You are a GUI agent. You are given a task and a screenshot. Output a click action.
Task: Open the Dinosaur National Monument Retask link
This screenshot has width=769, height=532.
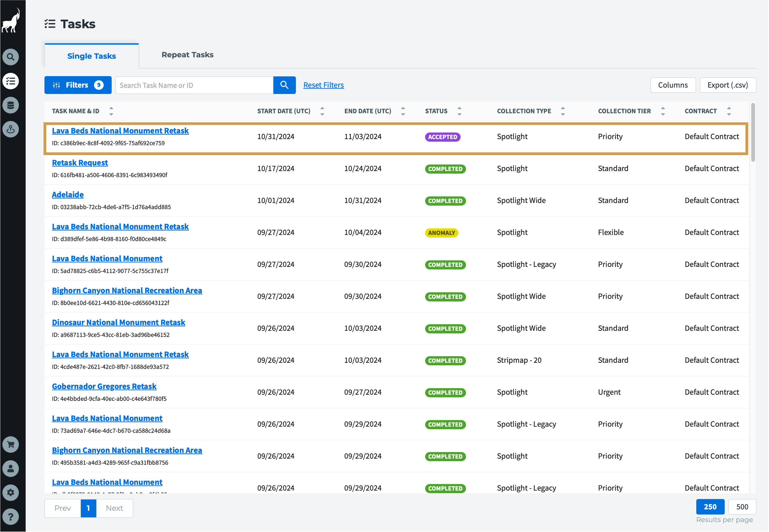[x=119, y=323]
